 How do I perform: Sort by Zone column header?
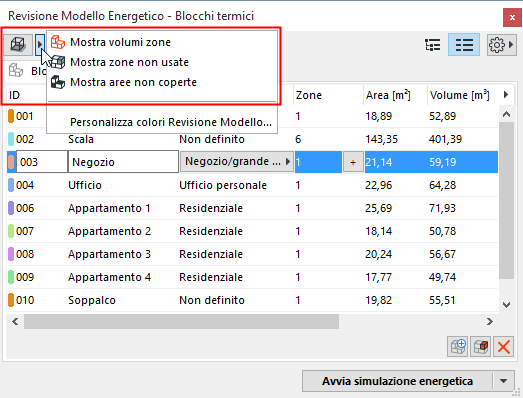coord(309,95)
